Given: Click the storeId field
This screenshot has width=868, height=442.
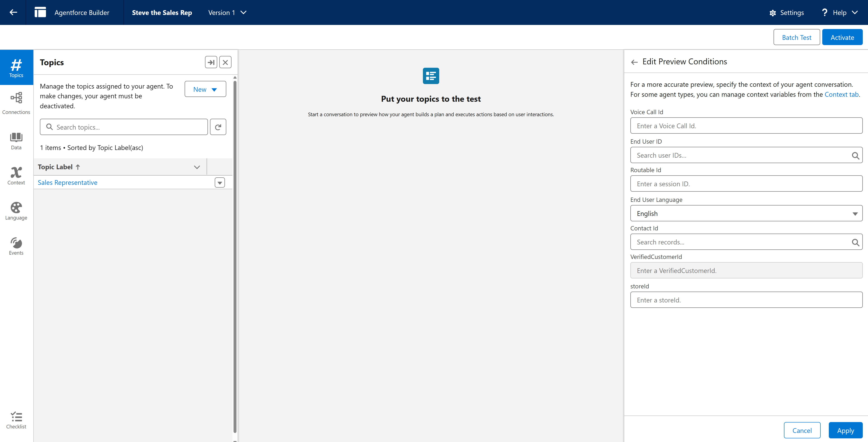Looking at the screenshot, I should [x=746, y=300].
